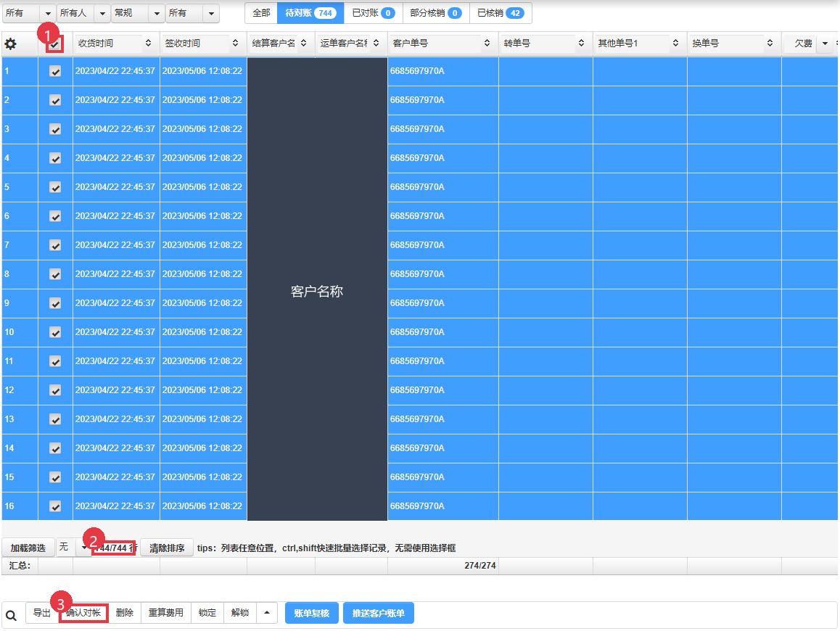Sort the 转单号 column using its arrows
Viewport: 840px width, 631px height.
581,44
